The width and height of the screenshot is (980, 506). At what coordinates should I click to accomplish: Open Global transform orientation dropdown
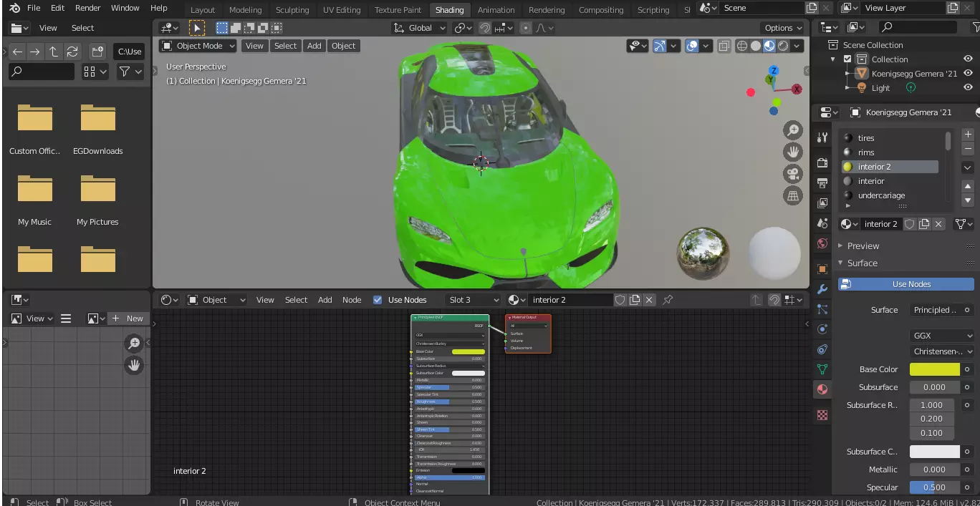tap(420, 28)
